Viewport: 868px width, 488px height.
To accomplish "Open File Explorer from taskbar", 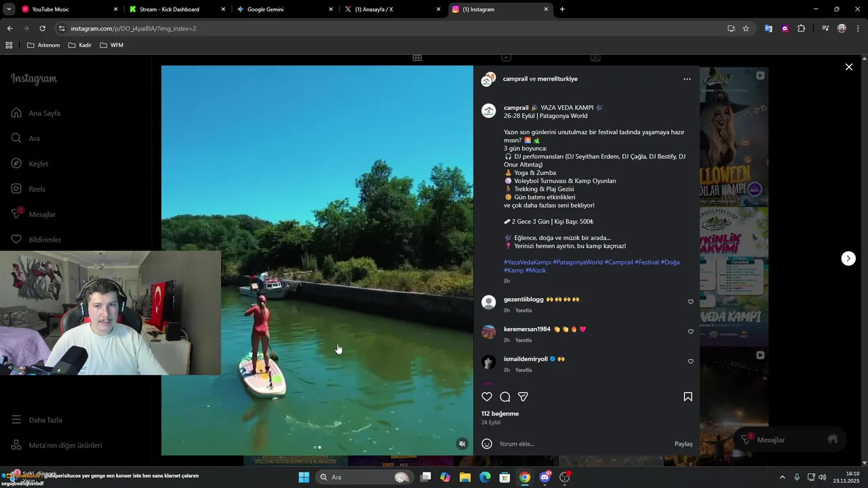I will [x=465, y=477].
